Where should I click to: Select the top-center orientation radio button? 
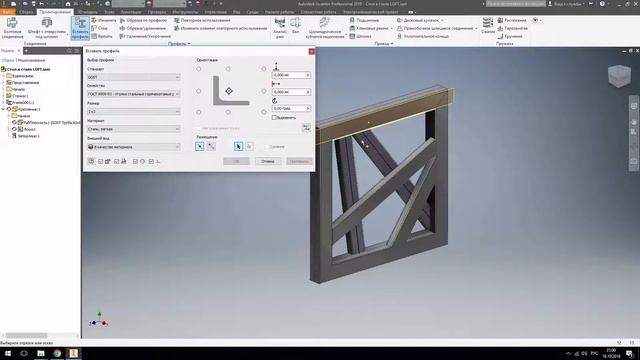click(x=228, y=69)
